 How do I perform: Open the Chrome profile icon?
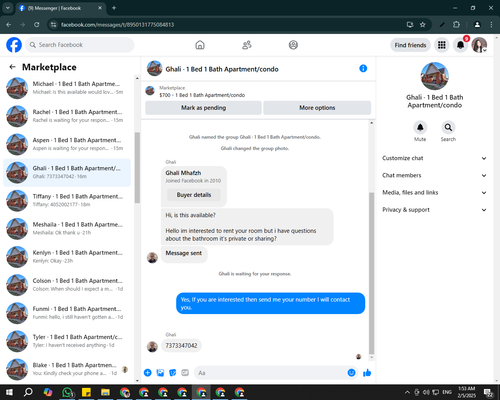(x=477, y=25)
